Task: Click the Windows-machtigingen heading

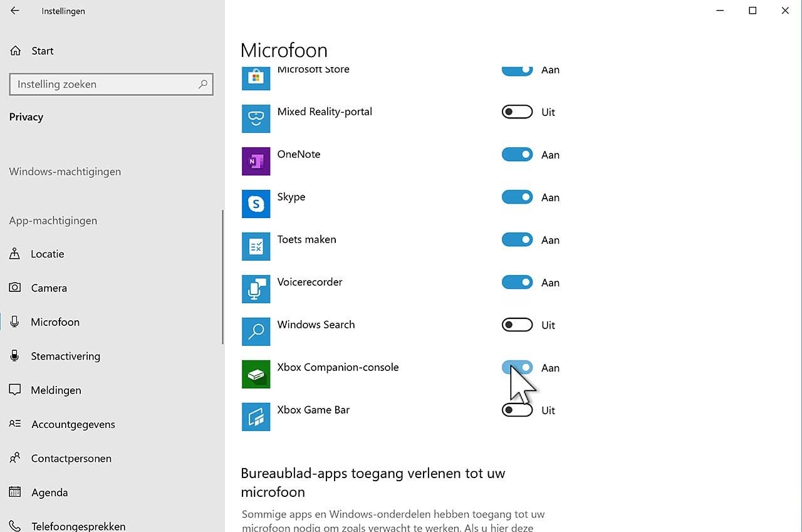Action: pyautogui.click(x=65, y=171)
